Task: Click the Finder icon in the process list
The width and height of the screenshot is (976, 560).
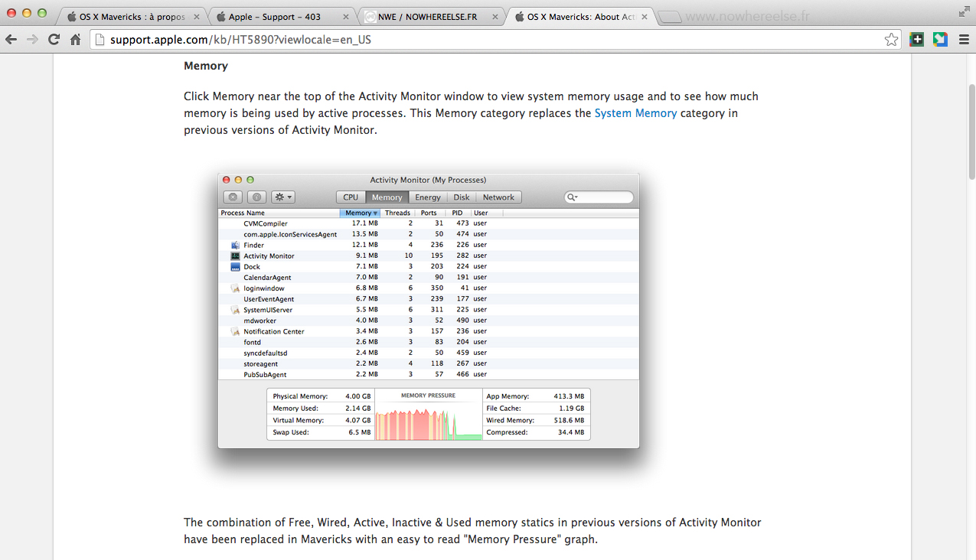Action: click(235, 245)
